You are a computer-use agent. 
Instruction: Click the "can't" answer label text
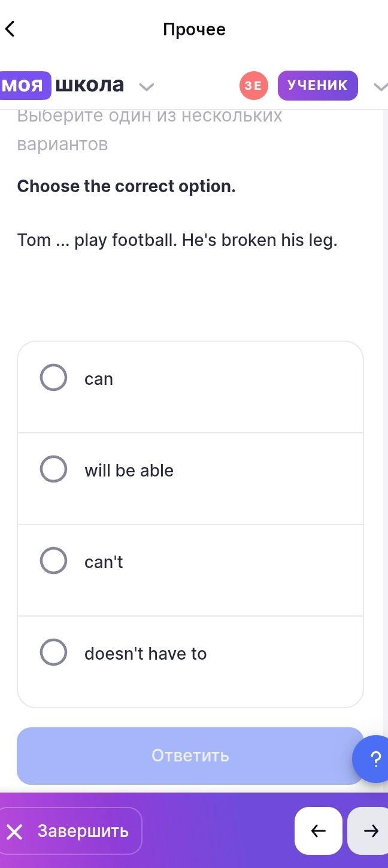point(104,562)
